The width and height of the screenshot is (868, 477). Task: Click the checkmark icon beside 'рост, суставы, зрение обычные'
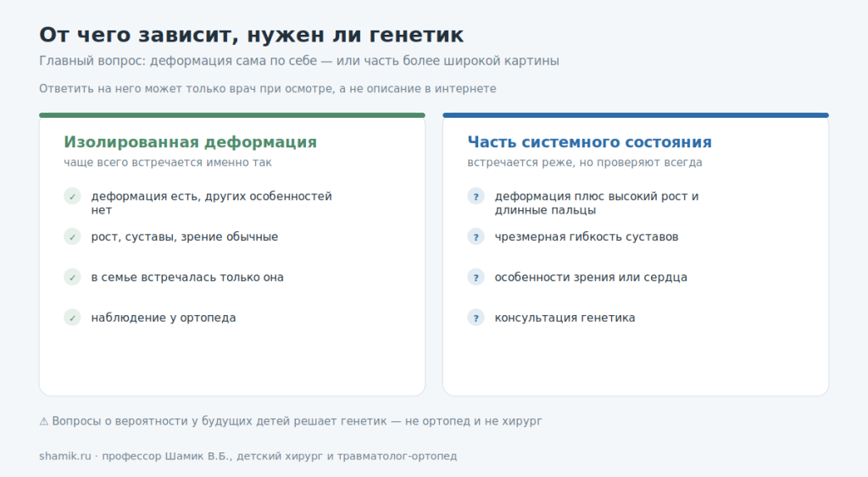pyautogui.click(x=72, y=237)
